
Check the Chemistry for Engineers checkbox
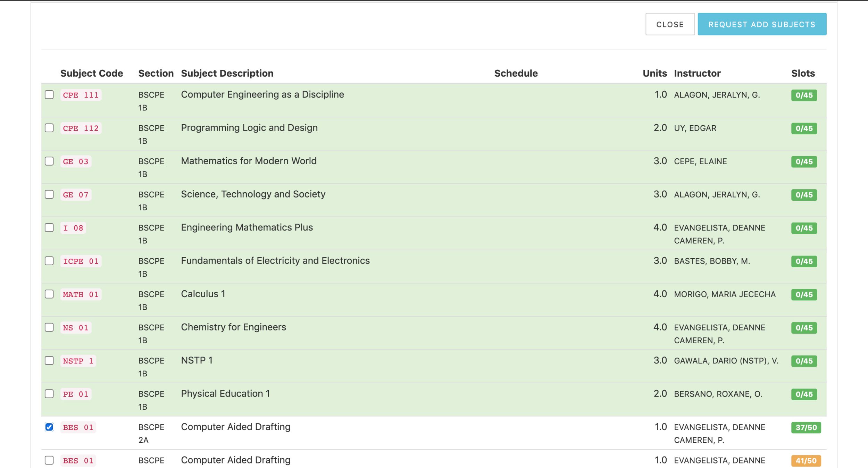pyautogui.click(x=49, y=327)
